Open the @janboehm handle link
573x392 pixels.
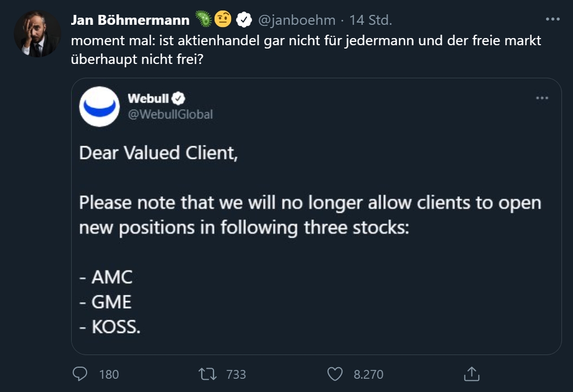(x=296, y=20)
